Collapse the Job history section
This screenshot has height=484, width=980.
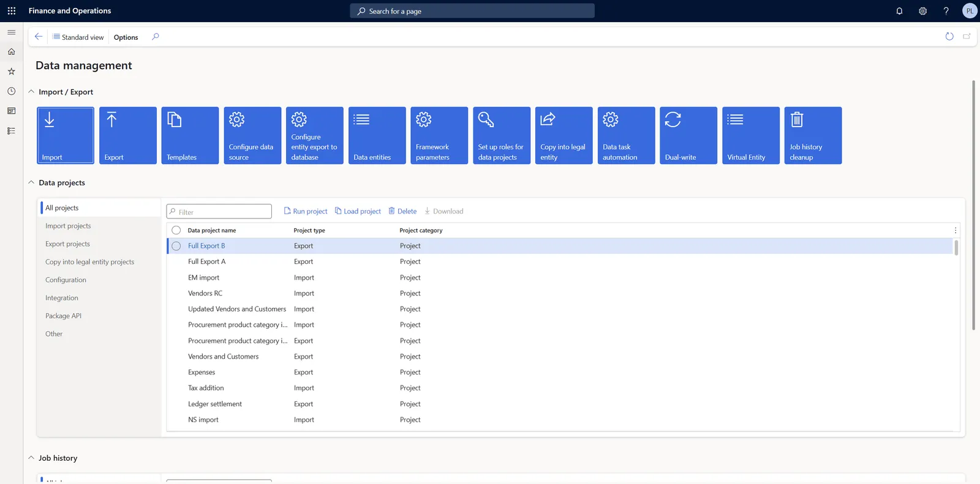pos(31,458)
